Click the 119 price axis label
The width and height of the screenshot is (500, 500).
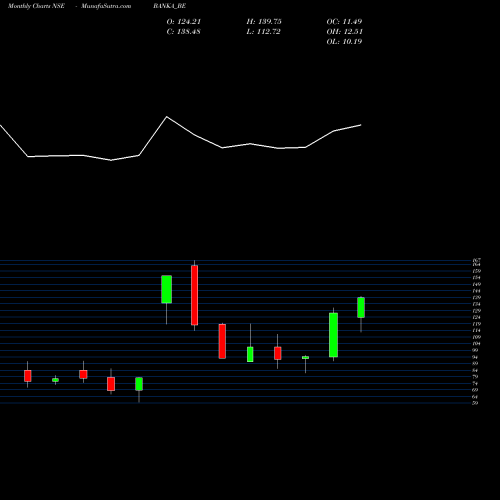pos(477,324)
